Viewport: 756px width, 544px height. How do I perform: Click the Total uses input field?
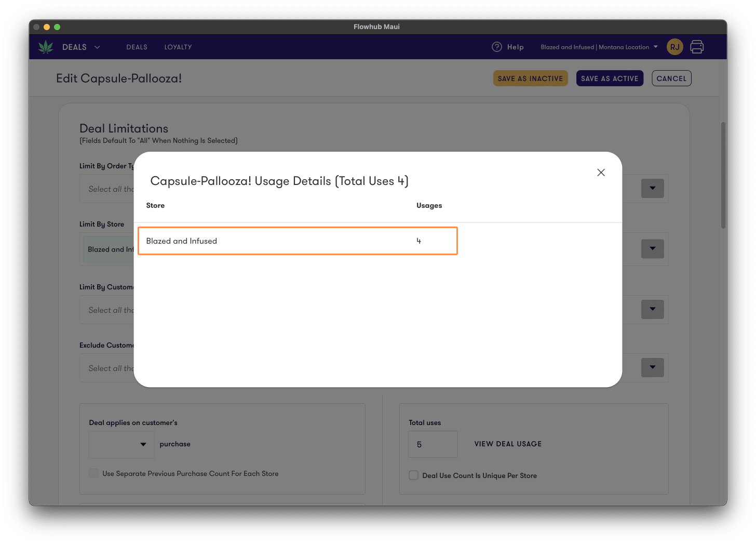tap(433, 444)
